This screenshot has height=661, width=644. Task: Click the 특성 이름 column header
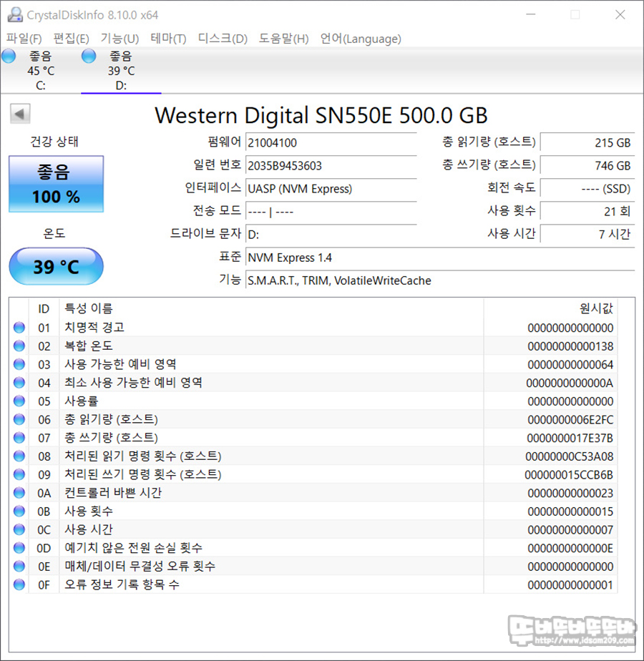271,308
